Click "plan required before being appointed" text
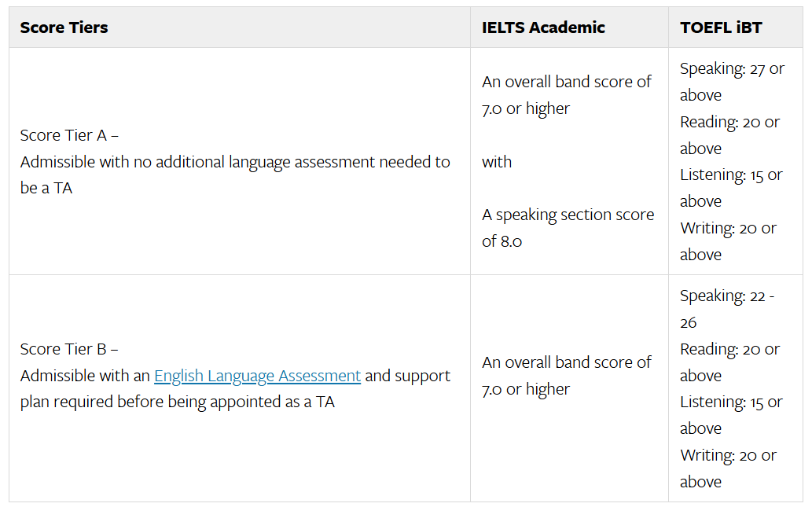Viewport: 812px width, 507px height. [x=177, y=402]
